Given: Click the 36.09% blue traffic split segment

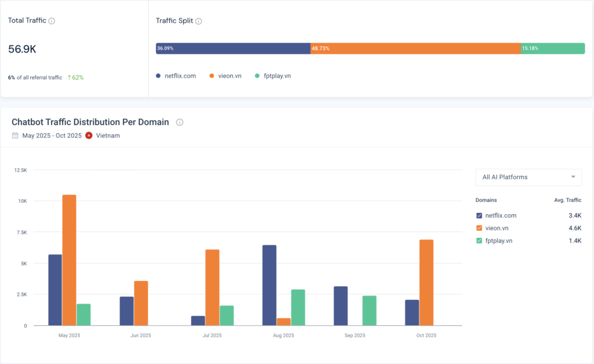Looking at the screenshot, I should tap(233, 48).
